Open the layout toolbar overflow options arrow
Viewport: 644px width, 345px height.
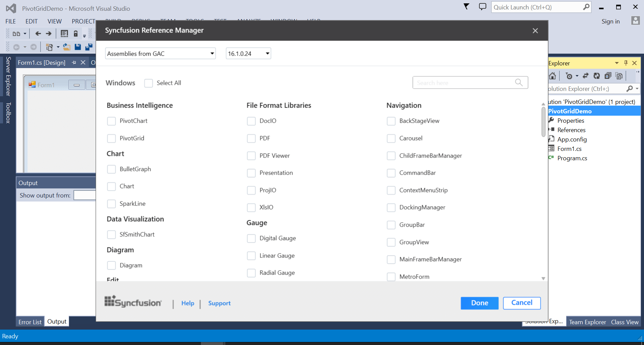tap(85, 36)
